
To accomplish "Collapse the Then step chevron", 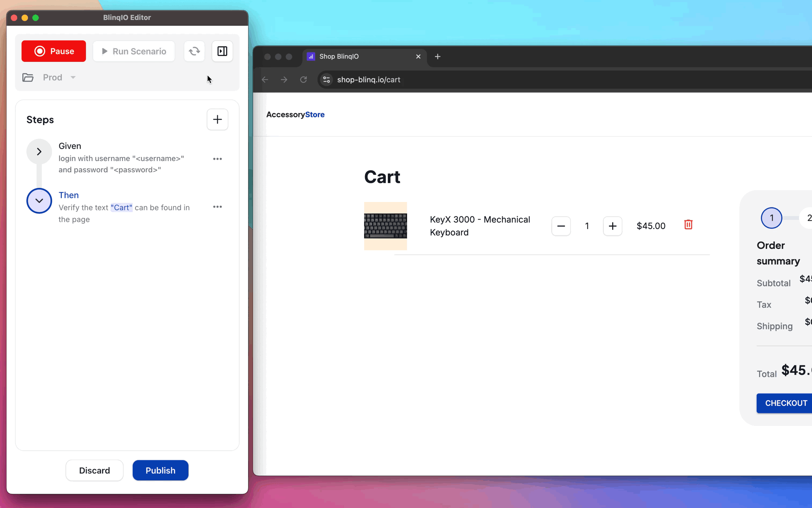I will pyautogui.click(x=39, y=201).
